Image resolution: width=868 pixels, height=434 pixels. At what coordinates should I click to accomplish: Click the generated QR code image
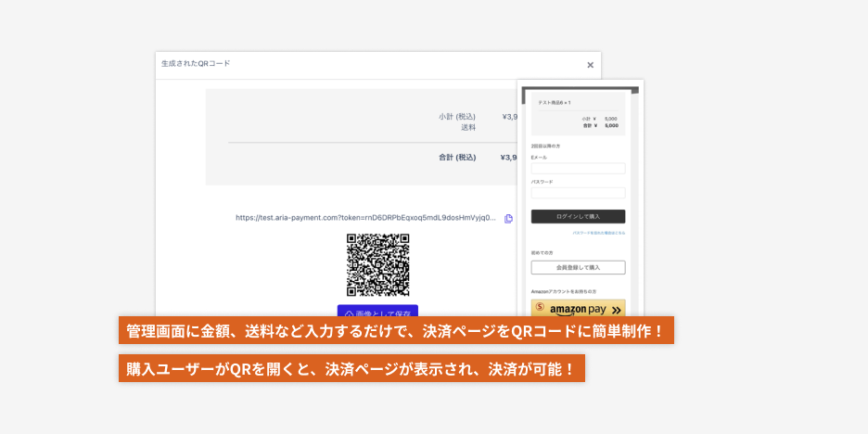tap(378, 265)
